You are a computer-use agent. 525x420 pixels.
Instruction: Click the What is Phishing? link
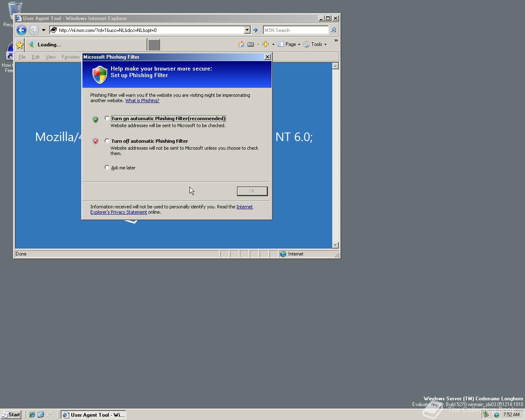[142, 100]
